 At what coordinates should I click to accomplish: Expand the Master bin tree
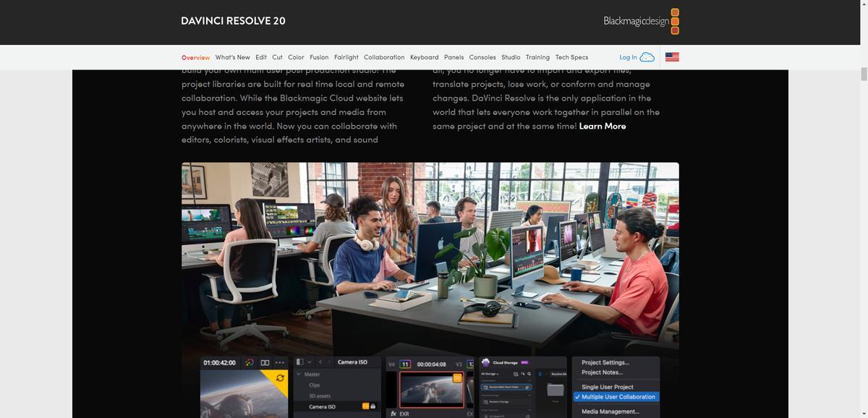point(299,375)
